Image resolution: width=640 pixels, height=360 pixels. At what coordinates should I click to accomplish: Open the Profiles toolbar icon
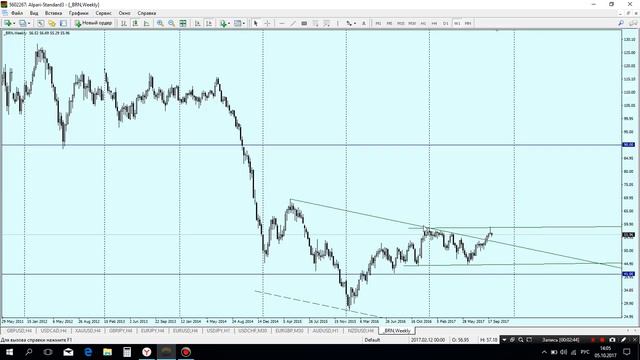pos(22,24)
